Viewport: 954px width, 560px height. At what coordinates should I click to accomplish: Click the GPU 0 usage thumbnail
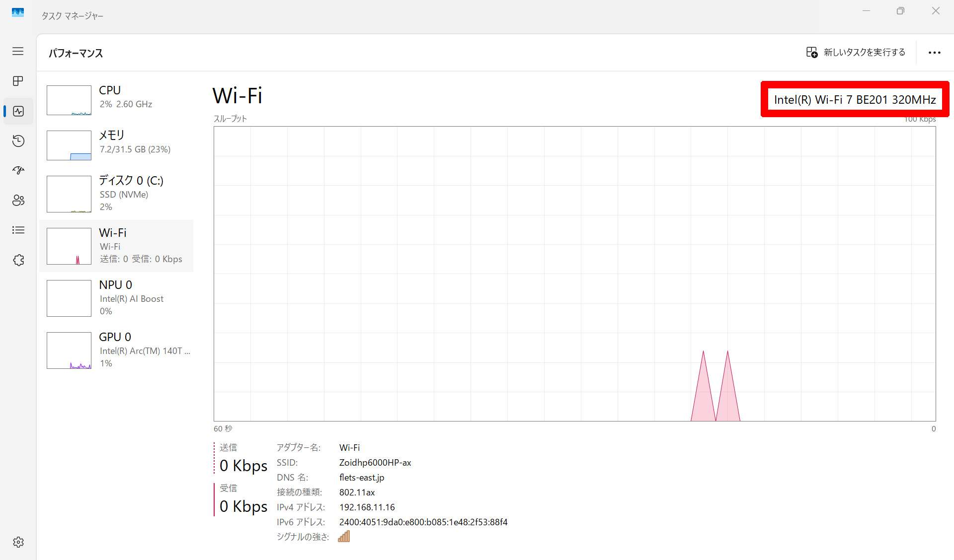(x=69, y=350)
